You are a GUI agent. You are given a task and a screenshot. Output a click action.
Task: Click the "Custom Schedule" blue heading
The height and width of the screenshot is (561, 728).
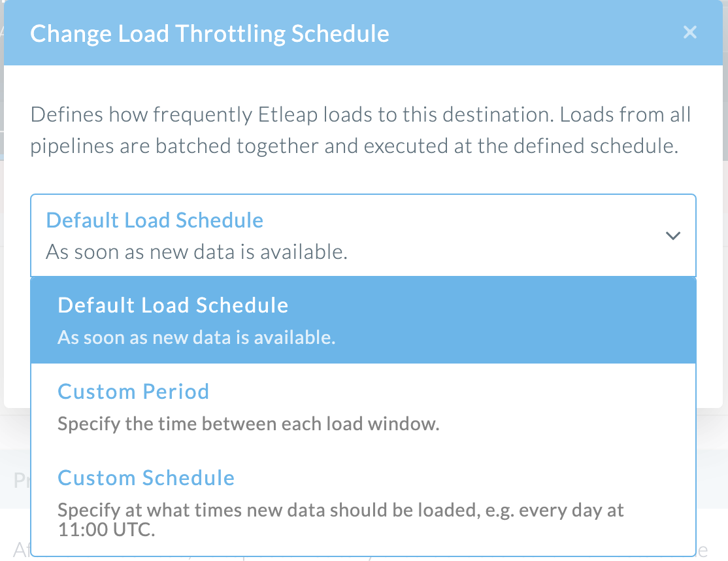pyautogui.click(x=146, y=477)
